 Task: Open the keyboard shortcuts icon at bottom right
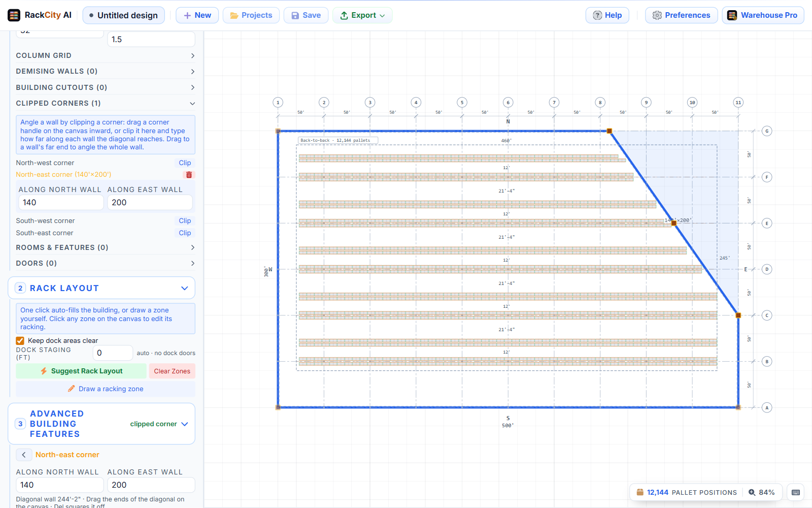(x=796, y=492)
